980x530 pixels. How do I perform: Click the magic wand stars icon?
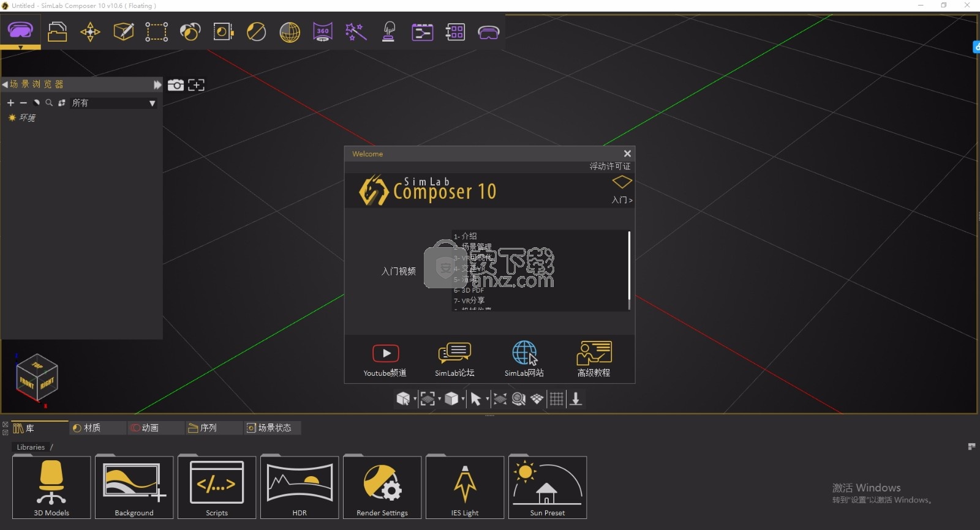click(x=356, y=32)
